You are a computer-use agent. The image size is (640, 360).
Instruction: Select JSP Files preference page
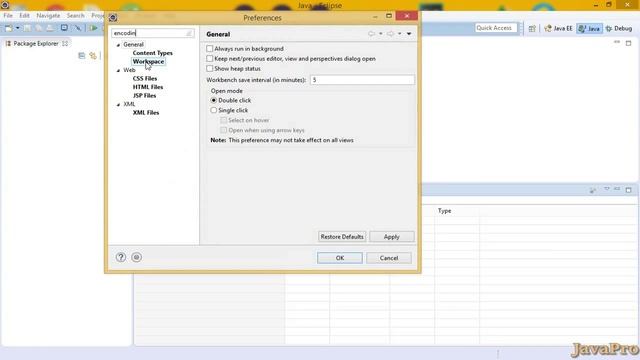pos(144,96)
